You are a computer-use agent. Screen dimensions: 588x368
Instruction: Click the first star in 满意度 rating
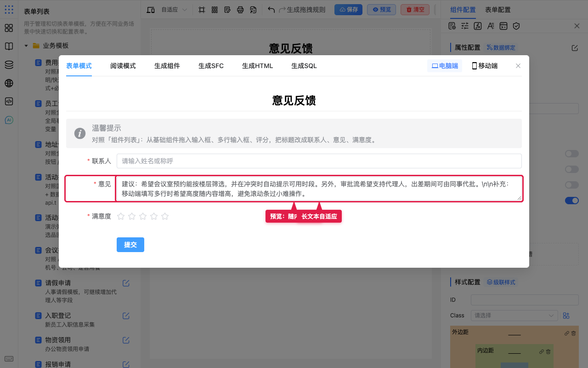121,216
